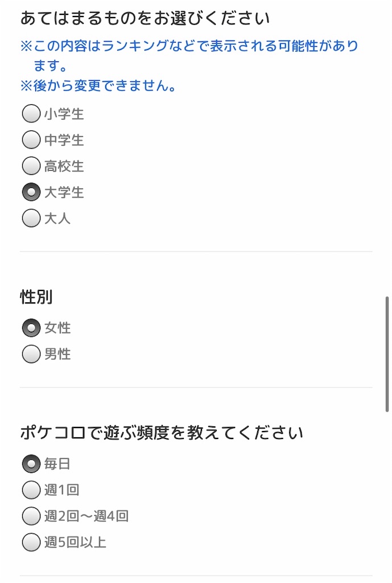
Task: Click the 男性 label text
Action: [57, 354]
